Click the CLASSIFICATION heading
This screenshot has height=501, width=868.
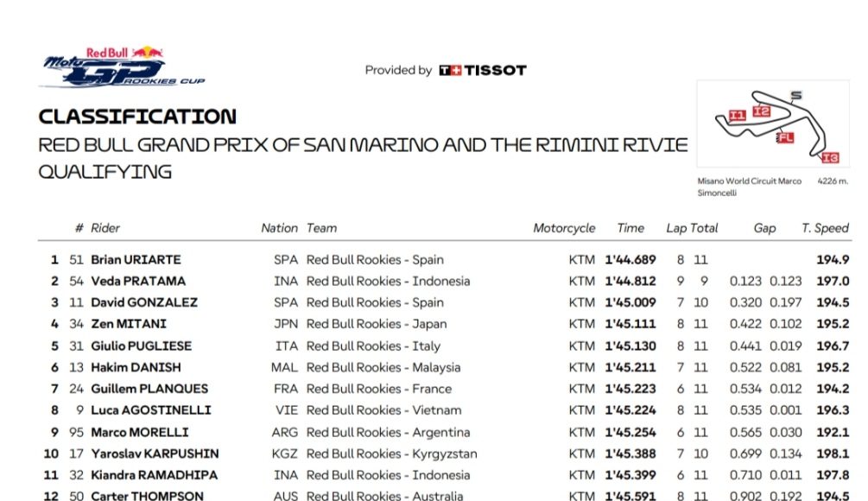(x=137, y=117)
